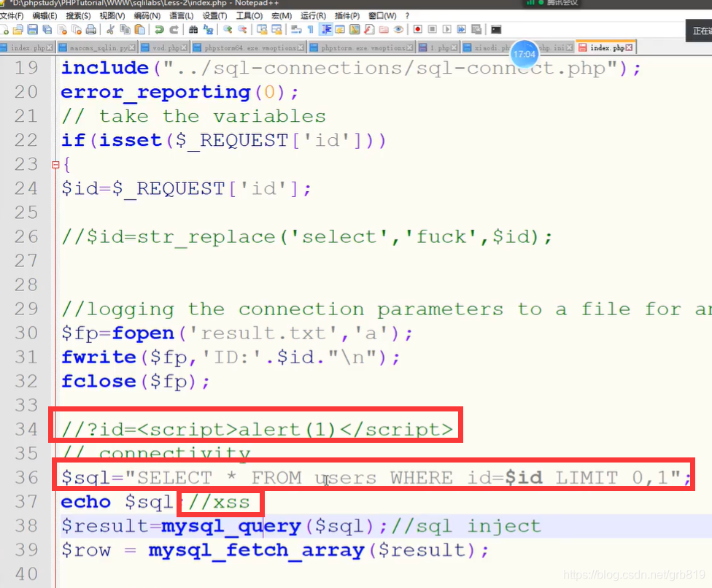Open the 宏(M) menu
This screenshot has width=712, height=588.
[282, 16]
